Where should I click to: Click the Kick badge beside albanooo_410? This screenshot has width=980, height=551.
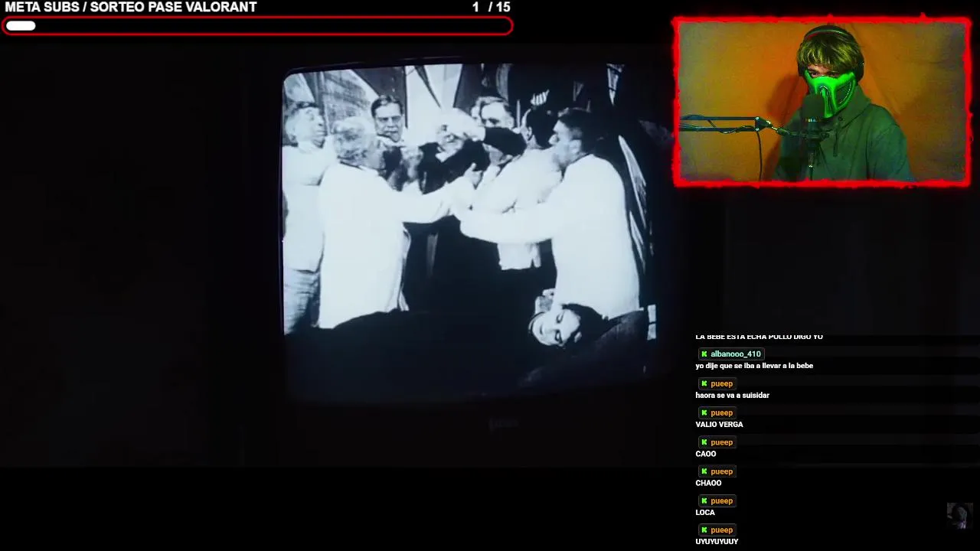pyautogui.click(x=704, y=354)
